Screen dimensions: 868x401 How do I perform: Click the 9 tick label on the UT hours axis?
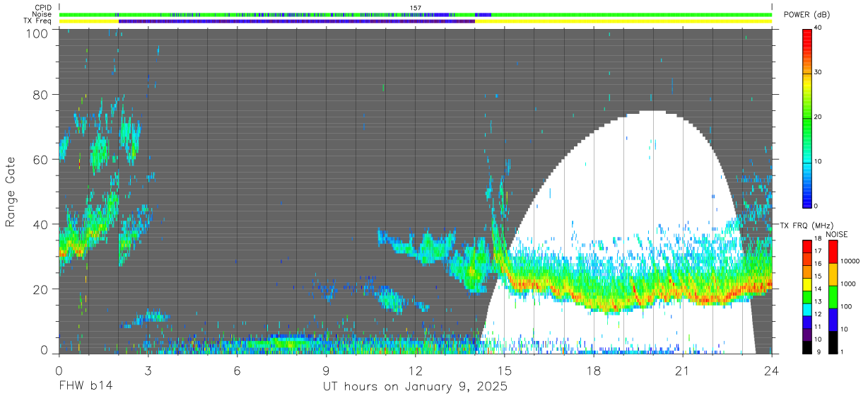327,370
